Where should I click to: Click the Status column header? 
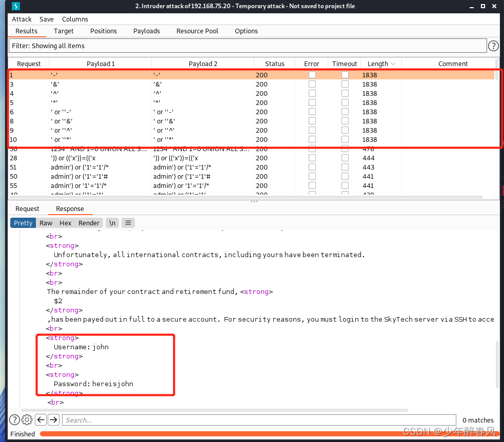274,64
